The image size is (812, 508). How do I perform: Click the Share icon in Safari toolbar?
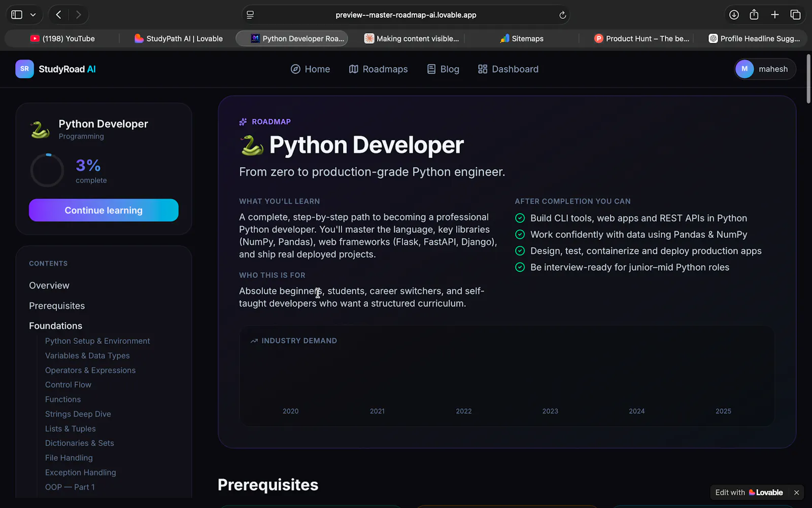coord(754,15)
